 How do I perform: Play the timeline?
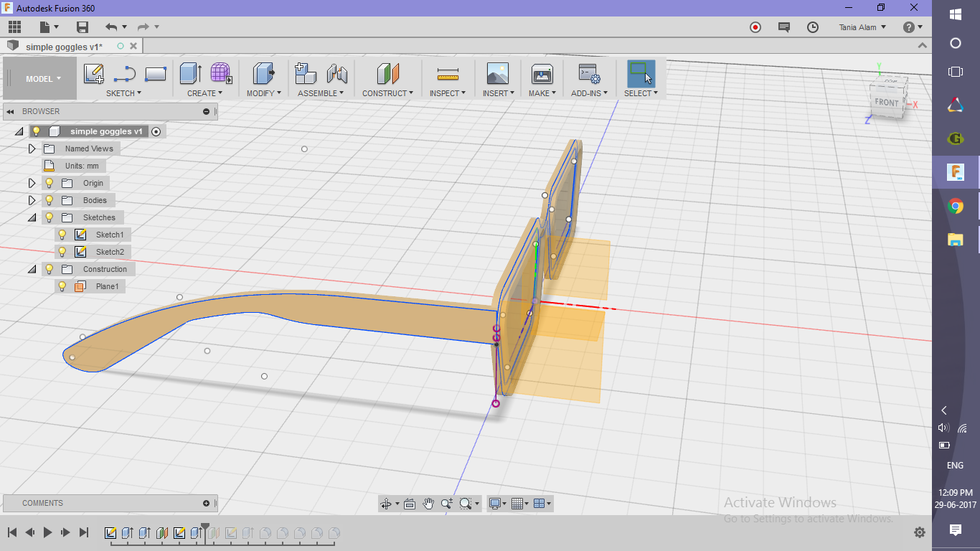click(48, 532)
